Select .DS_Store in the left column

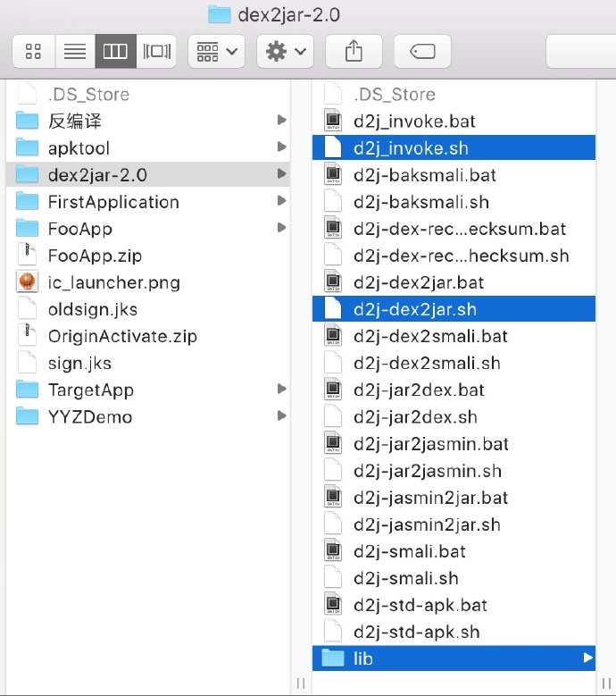[x=148, y=94]
